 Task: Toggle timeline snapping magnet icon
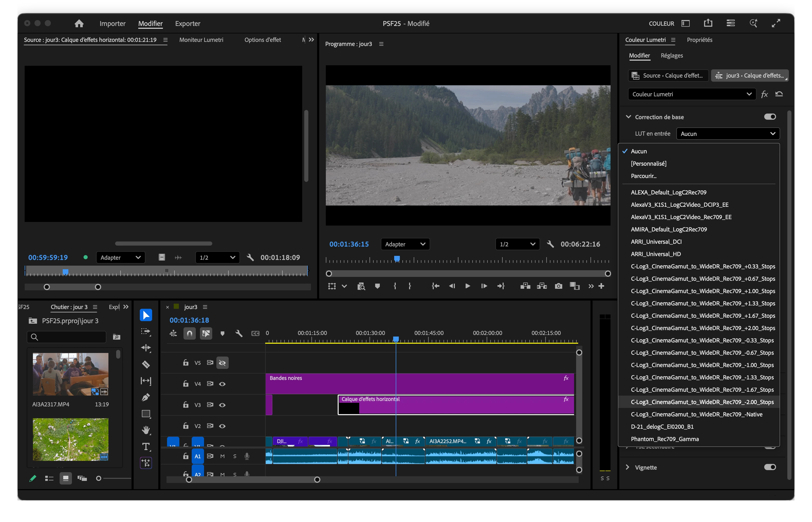click(190, 333)
